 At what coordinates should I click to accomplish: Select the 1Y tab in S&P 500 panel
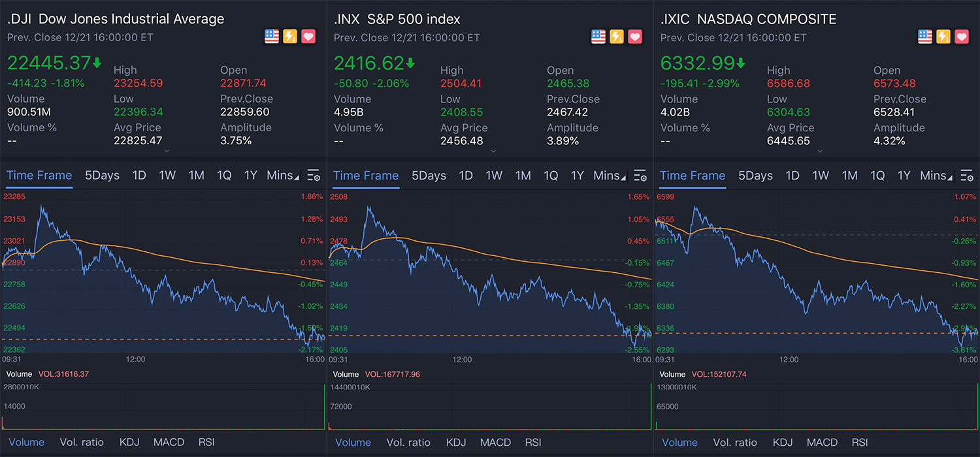click(577, 176)
